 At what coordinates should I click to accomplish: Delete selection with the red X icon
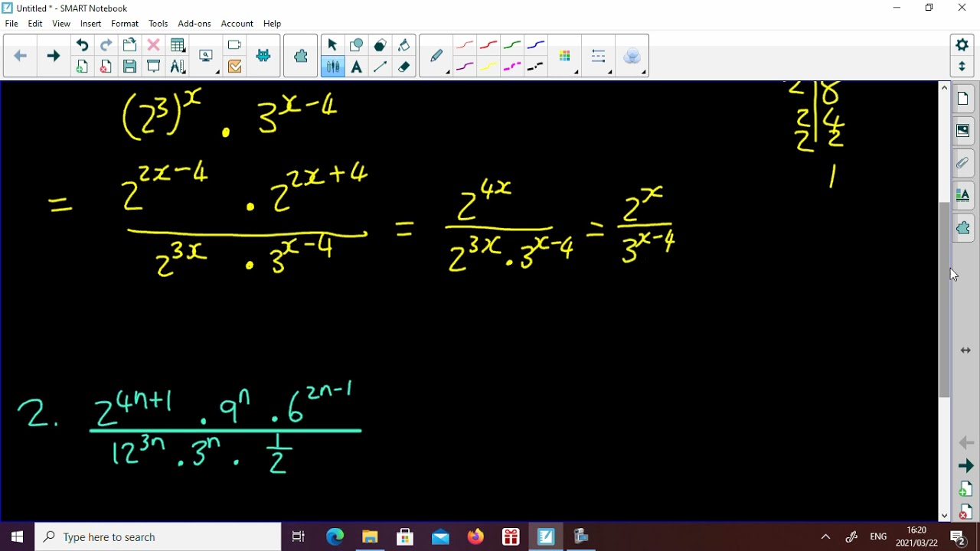[153, 45]
